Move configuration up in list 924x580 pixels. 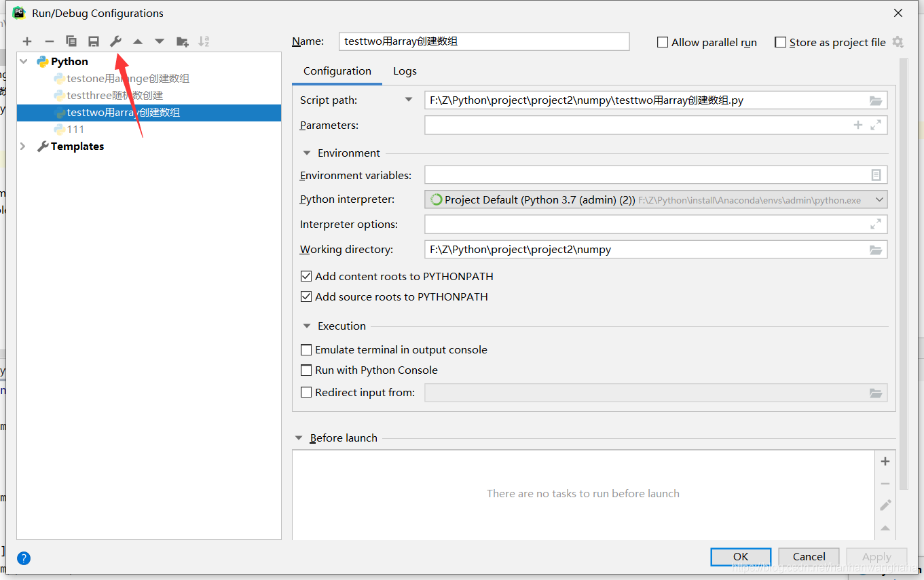138,42
